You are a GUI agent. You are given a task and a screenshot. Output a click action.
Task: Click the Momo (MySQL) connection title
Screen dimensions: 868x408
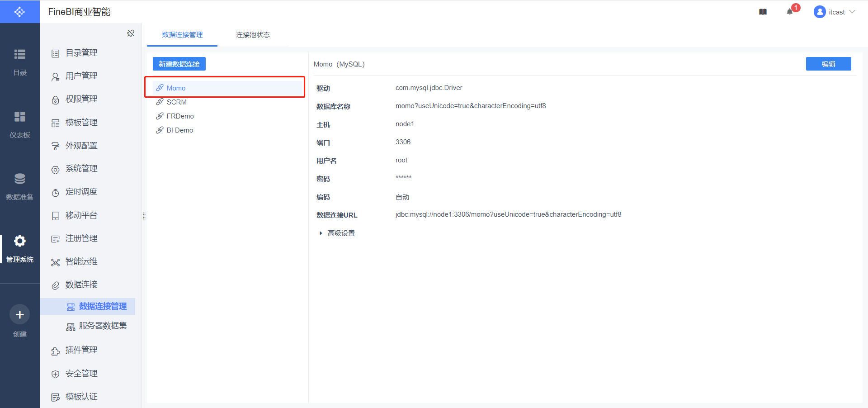(339, 64)
